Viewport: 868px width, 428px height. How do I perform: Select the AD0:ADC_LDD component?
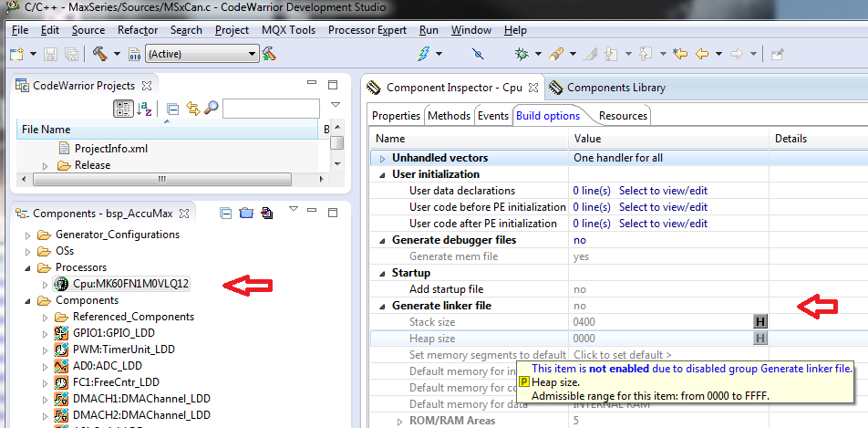[x=107, y=366]
